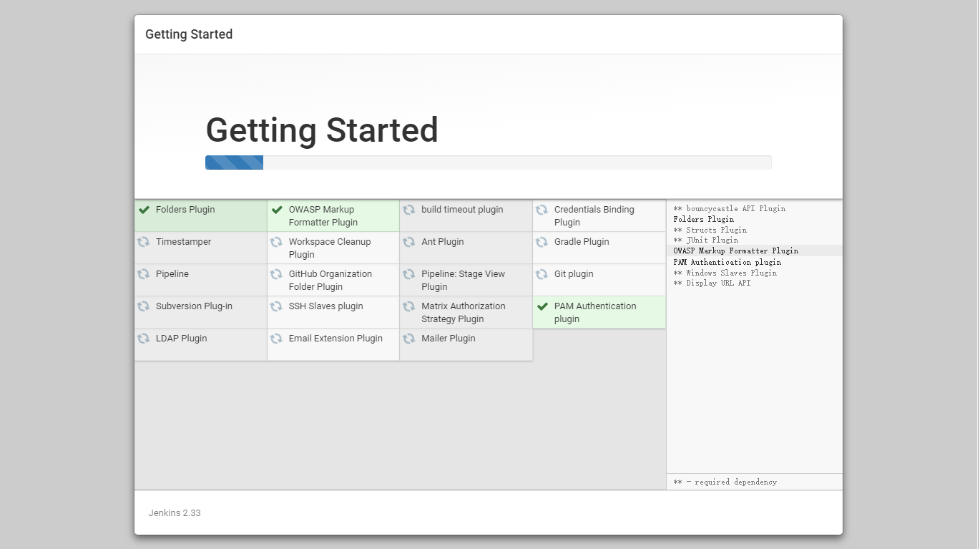The image size is (980, 549).
Task: Click the JUnit Plugin log entry
Action: [705, 241]
